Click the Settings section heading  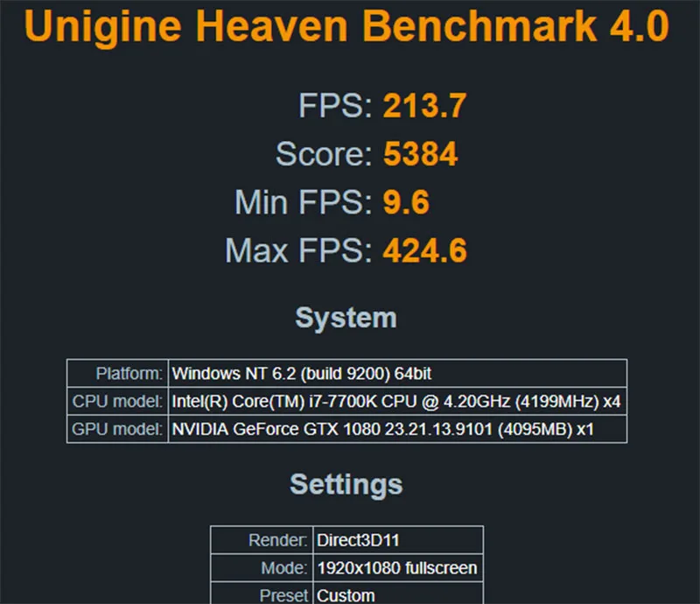[x=346, y=484]
